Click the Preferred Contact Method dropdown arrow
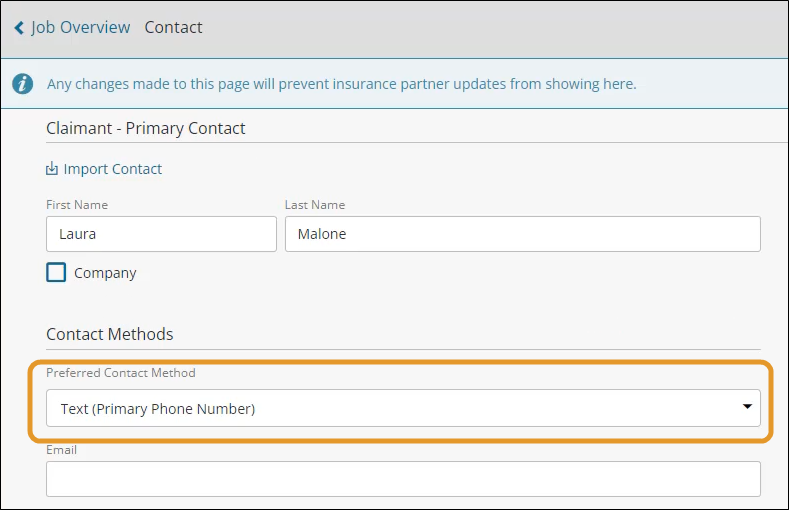Image resolution: width=789 pixels, height=510 pixels. pos(747,406)
